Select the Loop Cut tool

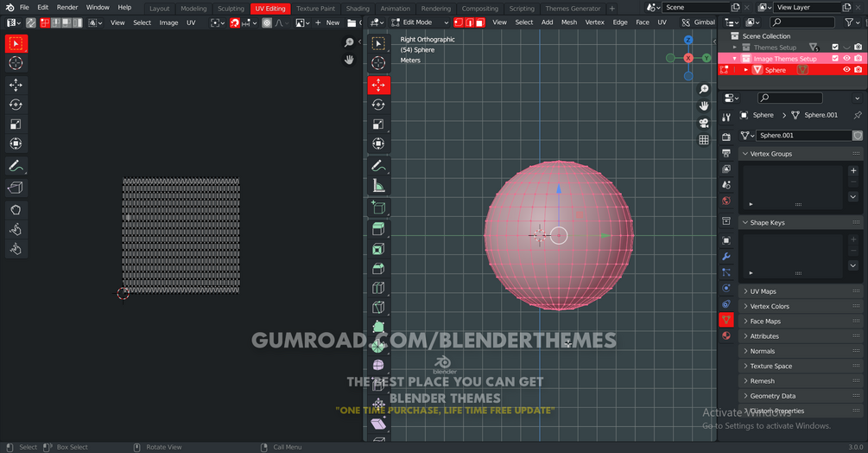click(378, 288)
